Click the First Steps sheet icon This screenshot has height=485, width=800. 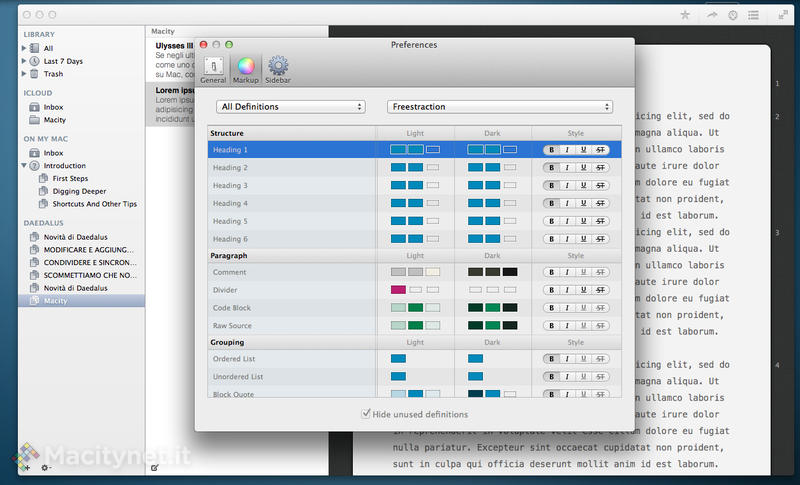coord(43,178)
